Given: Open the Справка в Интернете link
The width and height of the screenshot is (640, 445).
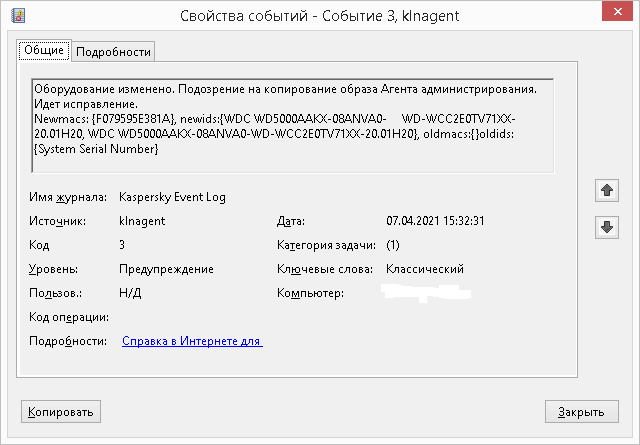Looking at the screenshot, I should 192,341.
